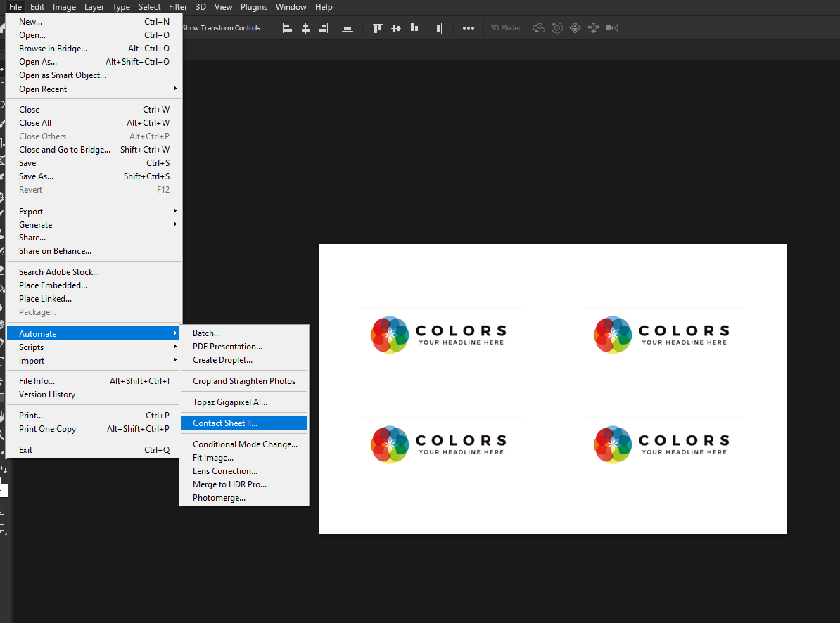
Task: Open the Type menu
Action: [x=121, y=7]
